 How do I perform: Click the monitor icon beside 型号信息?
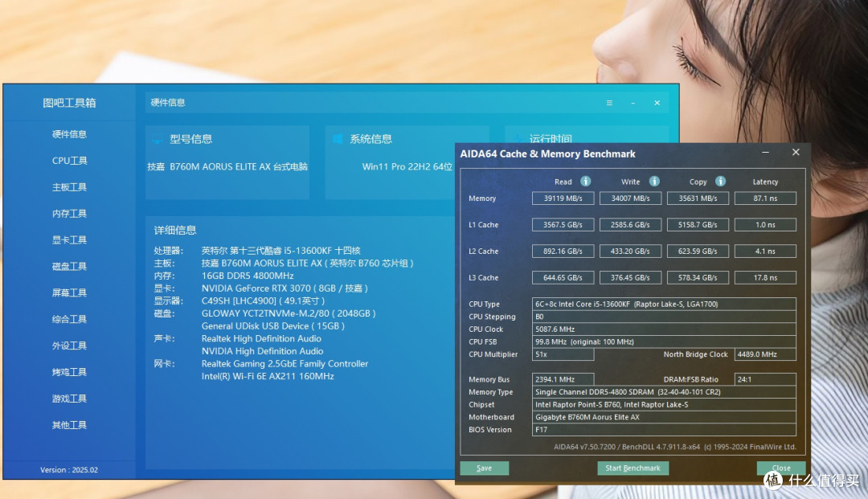[x=157, y=139]
